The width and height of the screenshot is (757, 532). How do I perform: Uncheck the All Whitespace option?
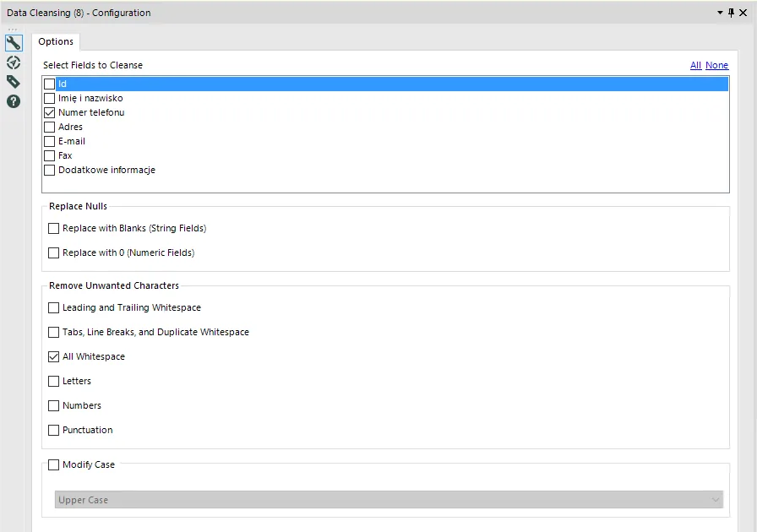point(53,356)
